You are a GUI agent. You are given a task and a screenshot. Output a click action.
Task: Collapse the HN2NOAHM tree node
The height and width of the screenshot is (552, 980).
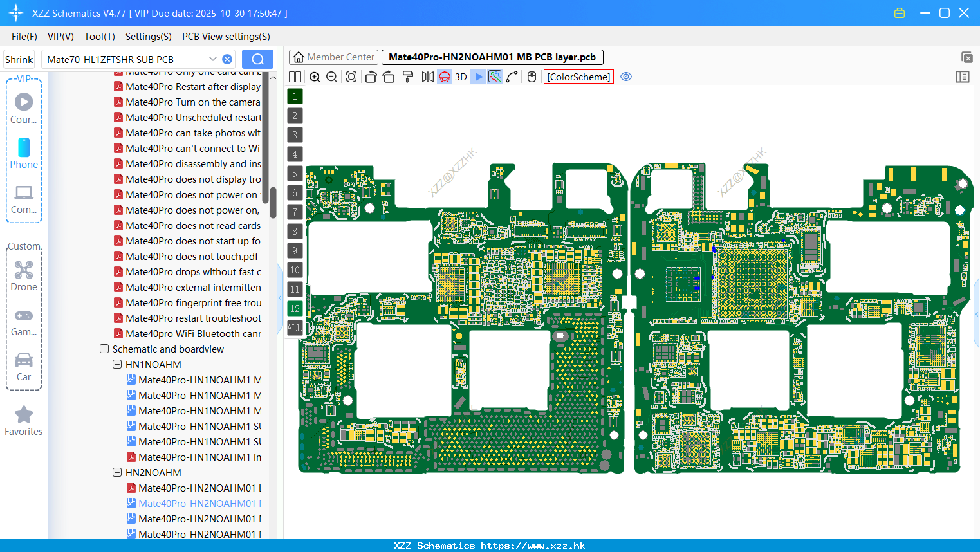pyautogui.click(x=117, y=473)
